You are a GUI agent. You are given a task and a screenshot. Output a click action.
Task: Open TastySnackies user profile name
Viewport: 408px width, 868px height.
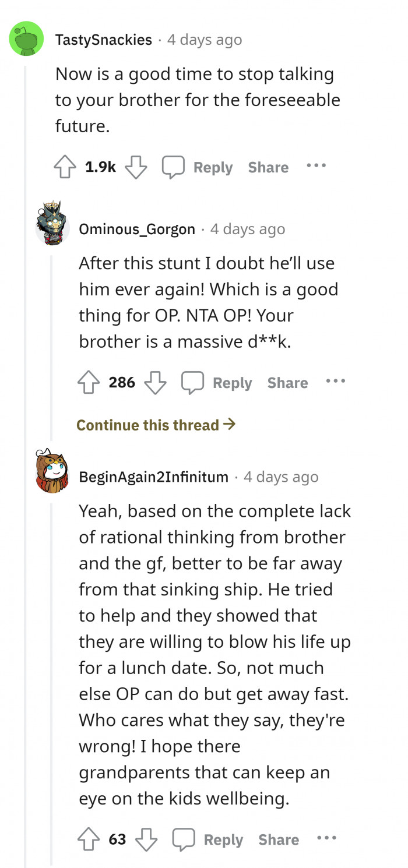point(104,40)
